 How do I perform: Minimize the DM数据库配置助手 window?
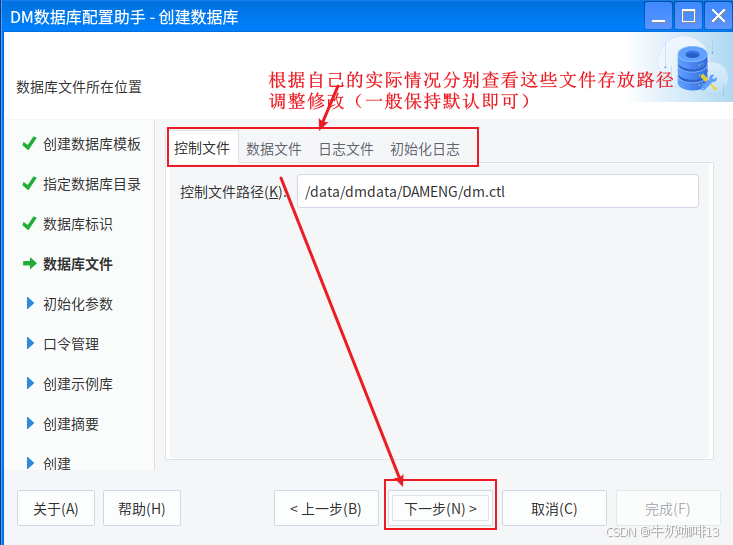(658, 16)
